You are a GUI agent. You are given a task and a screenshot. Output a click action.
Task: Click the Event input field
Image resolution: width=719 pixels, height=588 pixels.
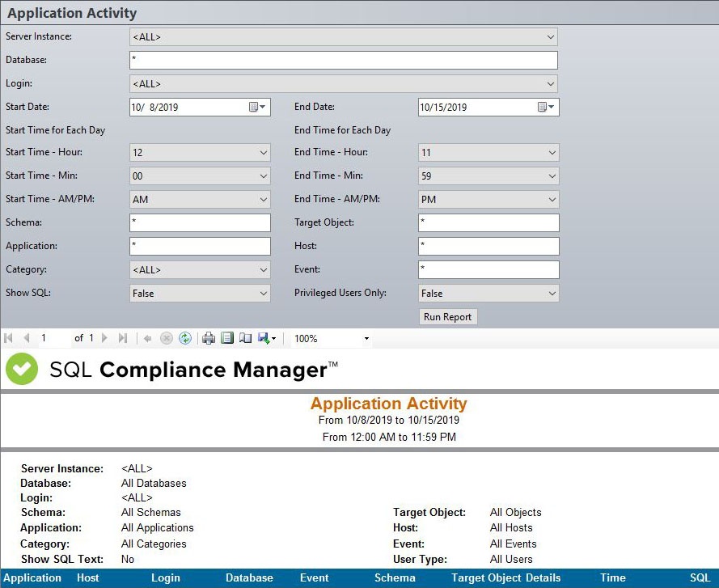pos(488,269)
